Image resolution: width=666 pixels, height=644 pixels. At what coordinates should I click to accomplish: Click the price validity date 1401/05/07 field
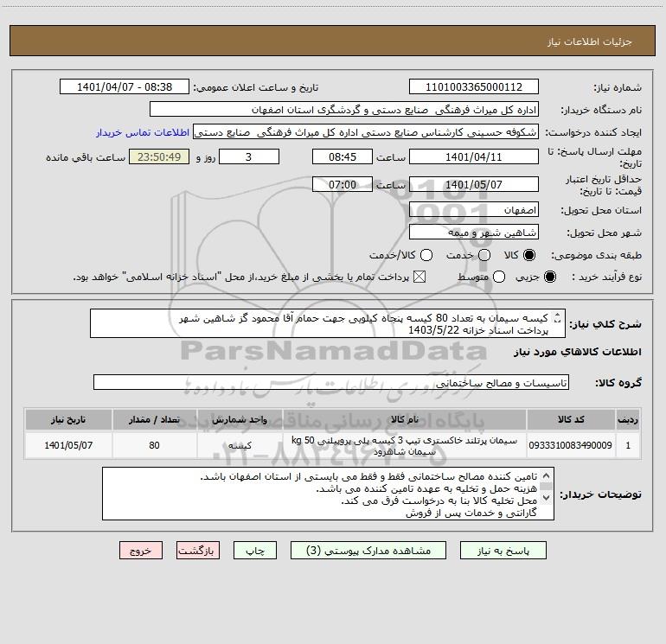[x=474, y=184]
